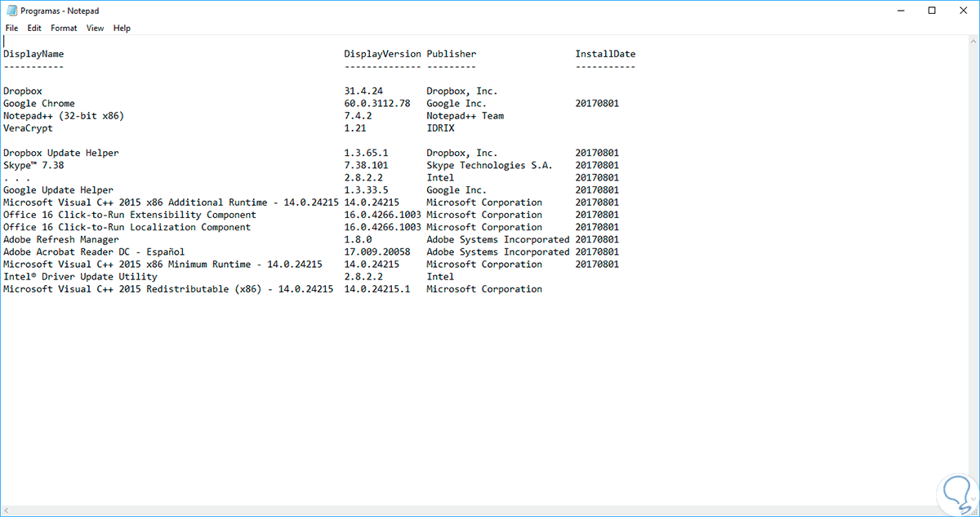
Task: Click Office 16 Click-to-Run Extensibility Component
Action: point(130,215)
